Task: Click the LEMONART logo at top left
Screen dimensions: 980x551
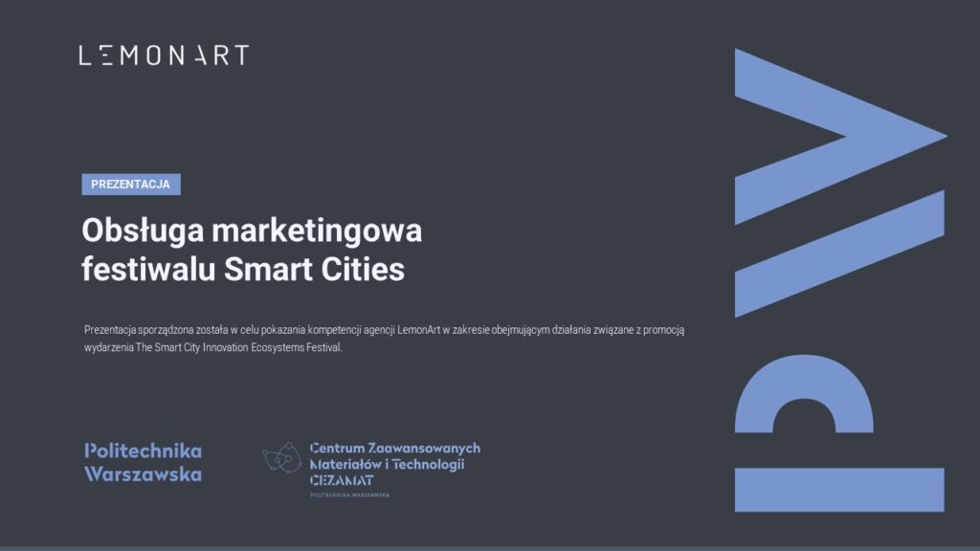Action: [164, 55]
